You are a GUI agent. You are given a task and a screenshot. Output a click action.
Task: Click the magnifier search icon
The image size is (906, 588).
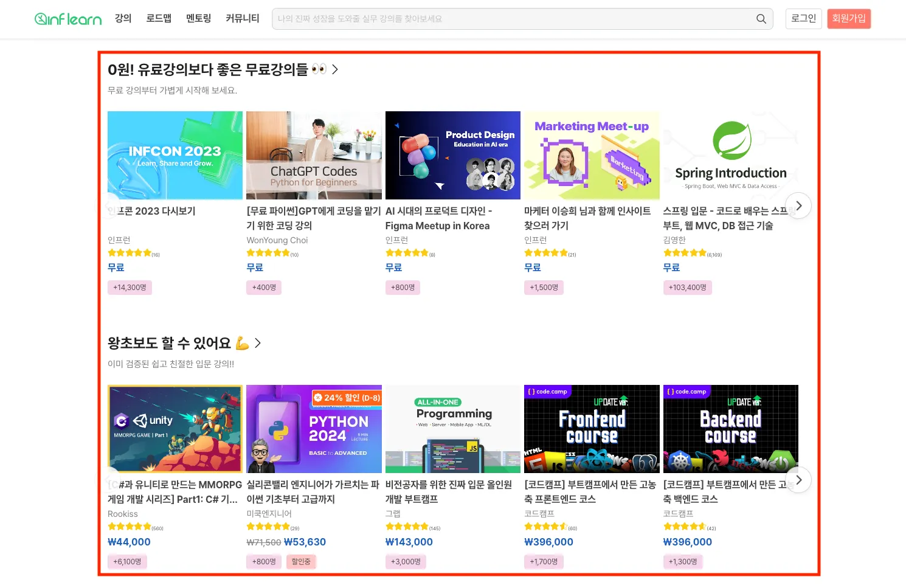pyautogui.click(x=761, y=19)
